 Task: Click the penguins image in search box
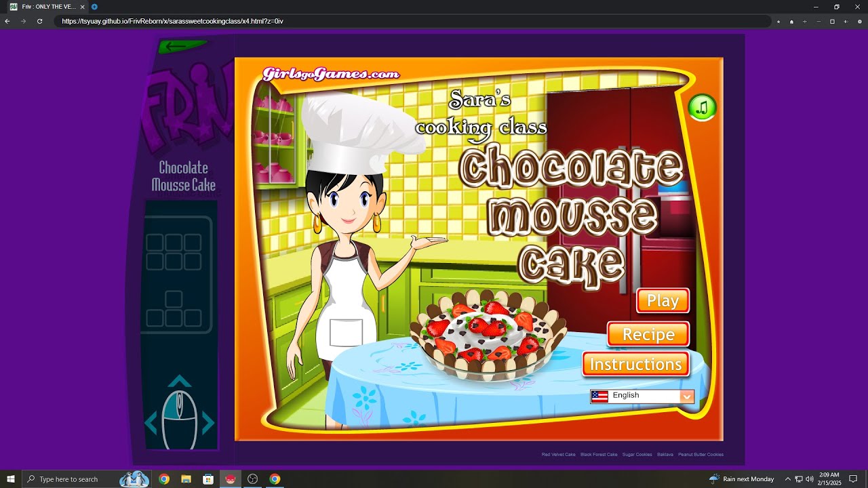[x=134, y=479]
